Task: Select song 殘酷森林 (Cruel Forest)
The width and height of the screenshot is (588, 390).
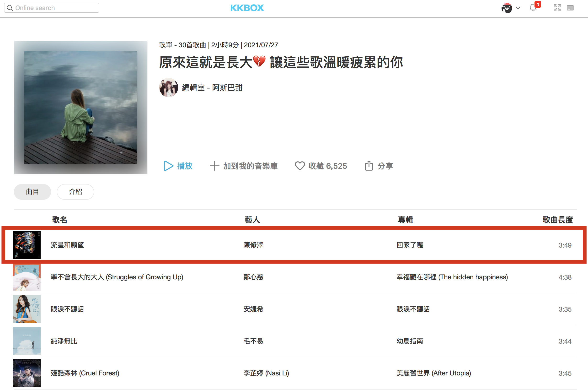Action: point(85,373)
